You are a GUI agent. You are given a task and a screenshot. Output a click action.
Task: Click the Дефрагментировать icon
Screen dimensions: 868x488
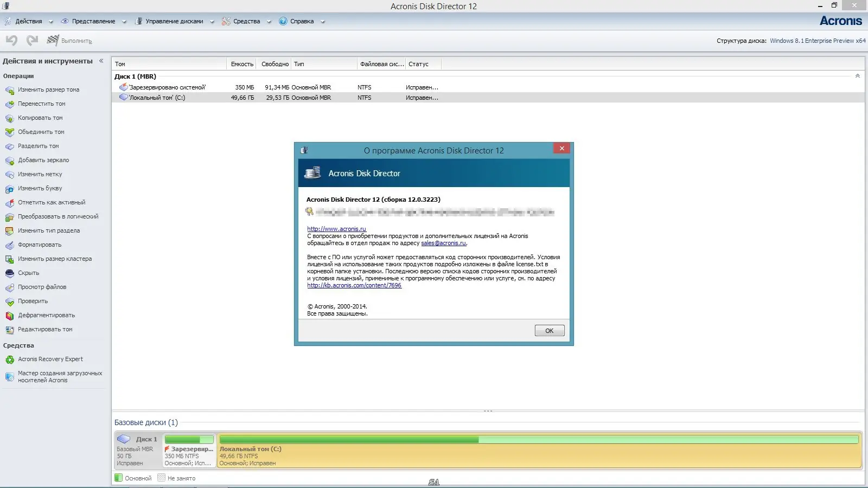point(10,316)
